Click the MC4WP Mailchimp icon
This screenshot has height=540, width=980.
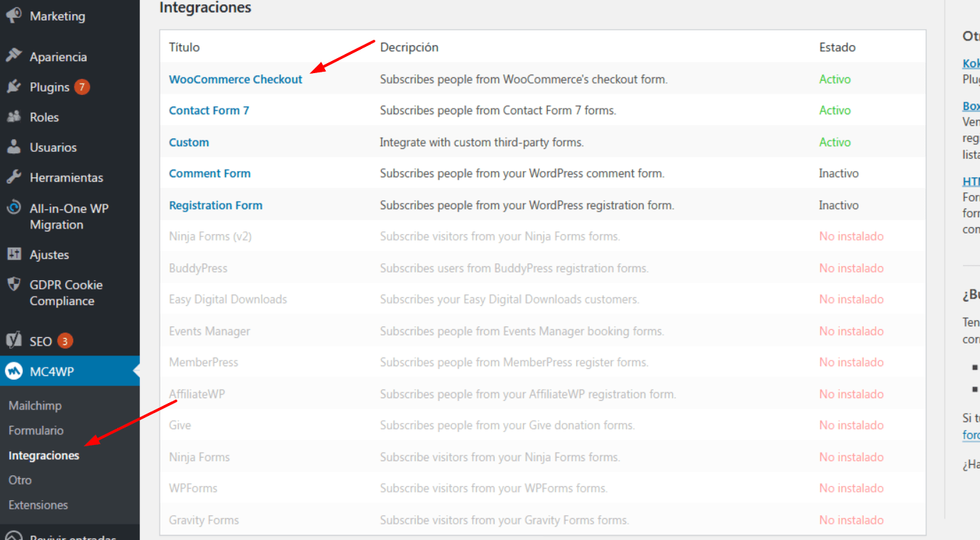point(13,371)
